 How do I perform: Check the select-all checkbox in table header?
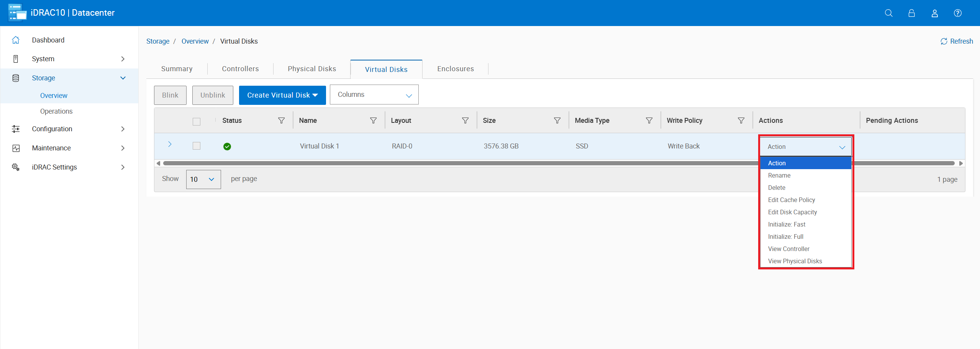click(197, 121)
